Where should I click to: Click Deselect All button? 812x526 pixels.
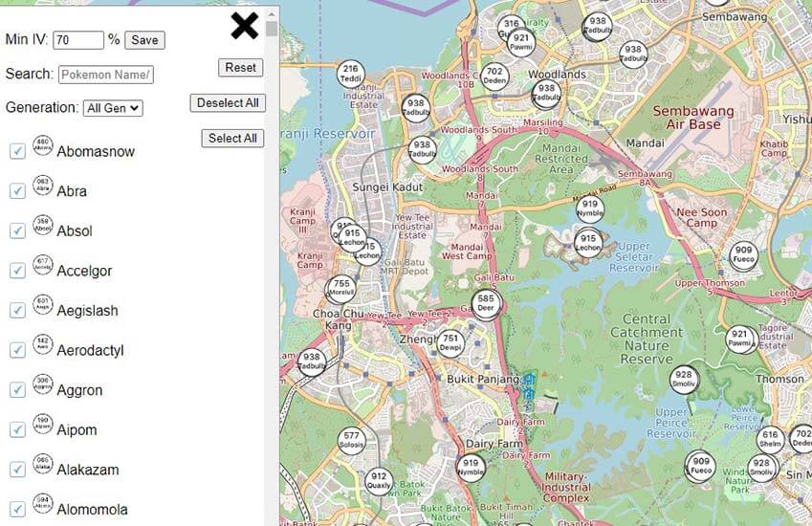[228, 103]
